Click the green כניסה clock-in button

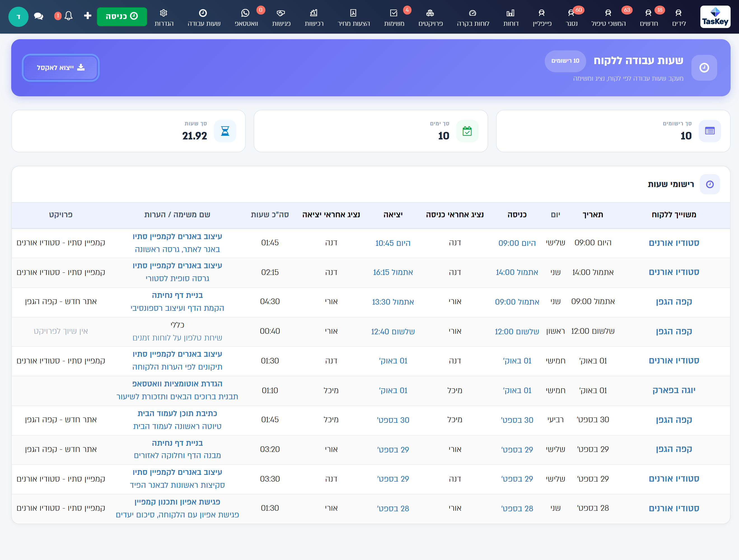(x=122, y=16)
